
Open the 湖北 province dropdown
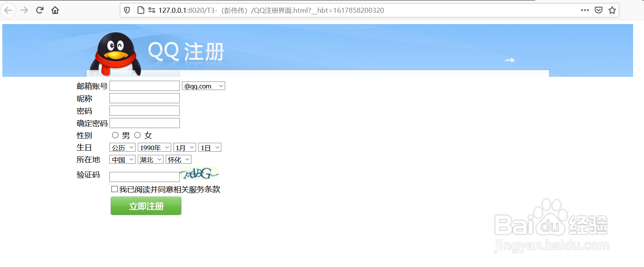[x=151, y=160]
